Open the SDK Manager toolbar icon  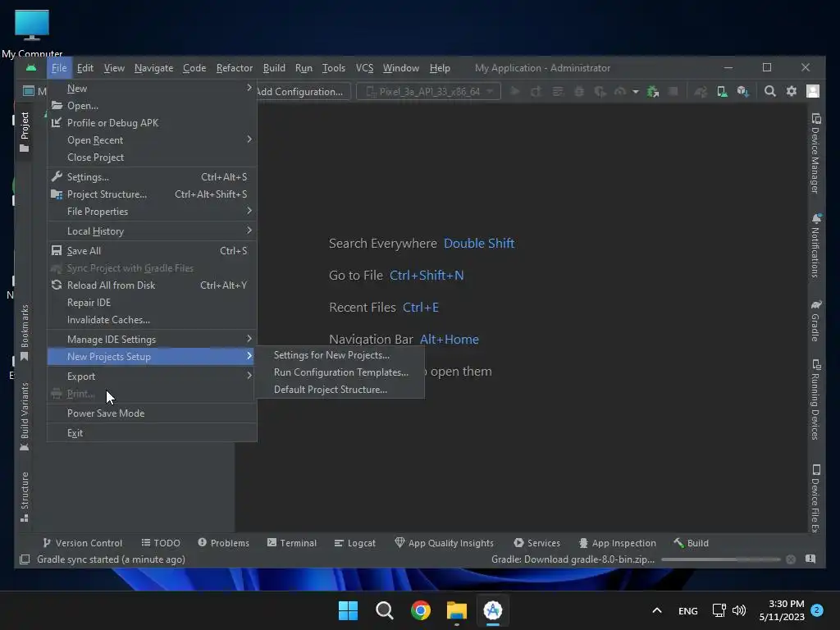click(743, 92)
